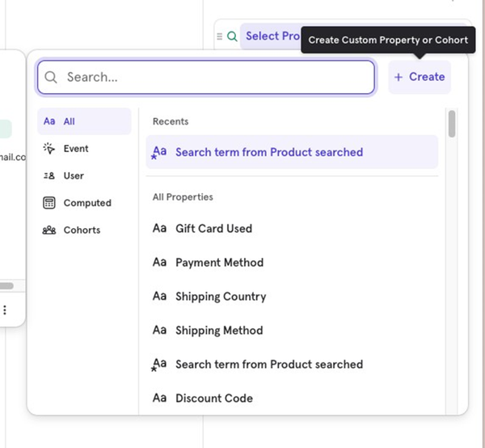Image resolution: width=485 pixels, height=448 pixels.
Task: Select the Computed calculator icon
Action: point(49,203)
